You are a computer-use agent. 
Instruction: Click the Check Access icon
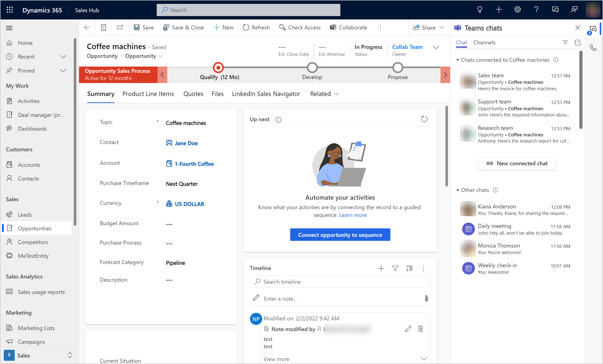282,27
